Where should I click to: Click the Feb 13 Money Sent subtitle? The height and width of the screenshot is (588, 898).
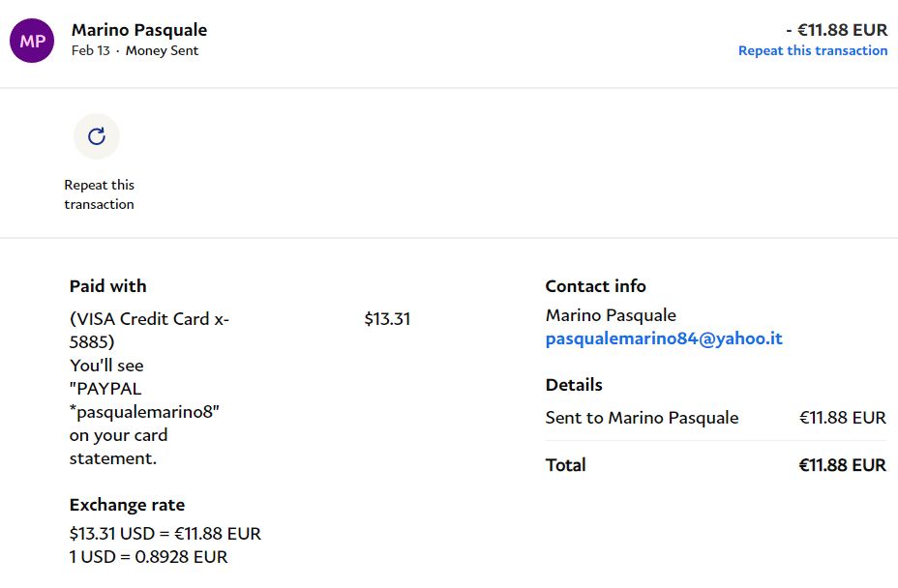135,50
